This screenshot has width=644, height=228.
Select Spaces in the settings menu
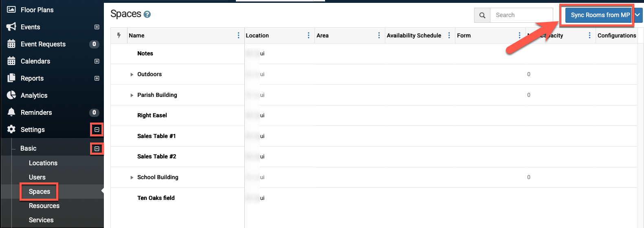(x=40, y=191)
